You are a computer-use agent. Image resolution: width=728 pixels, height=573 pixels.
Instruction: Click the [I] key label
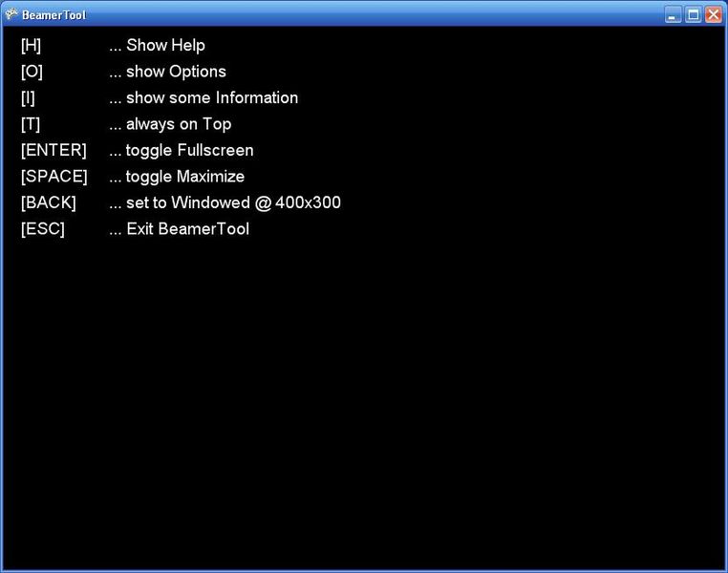pyautogui.click(x=28, y=98)
